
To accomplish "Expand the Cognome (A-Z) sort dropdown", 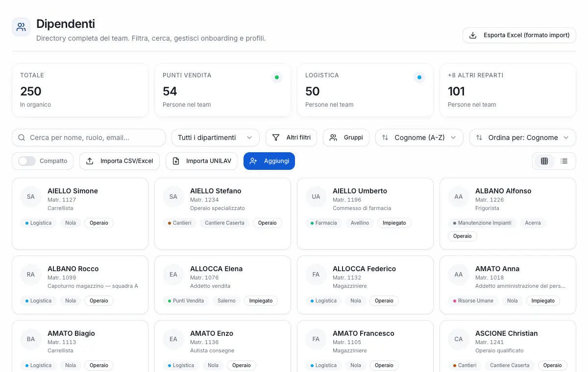I will pyautogui.click(x=419, y=138).
